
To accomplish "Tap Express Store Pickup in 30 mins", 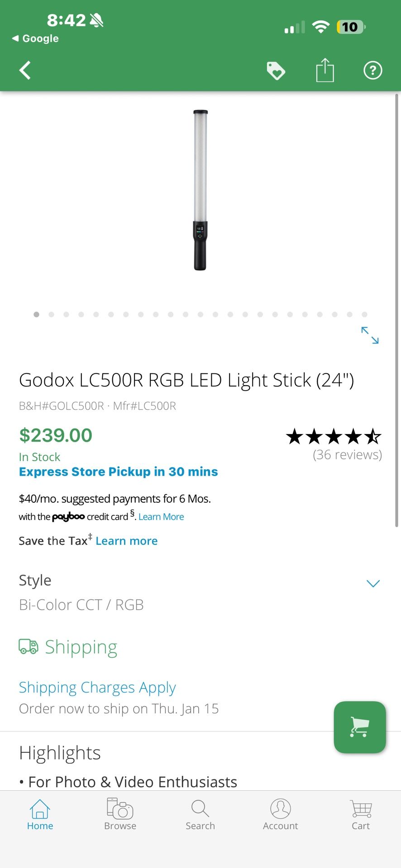I will 118,472.
